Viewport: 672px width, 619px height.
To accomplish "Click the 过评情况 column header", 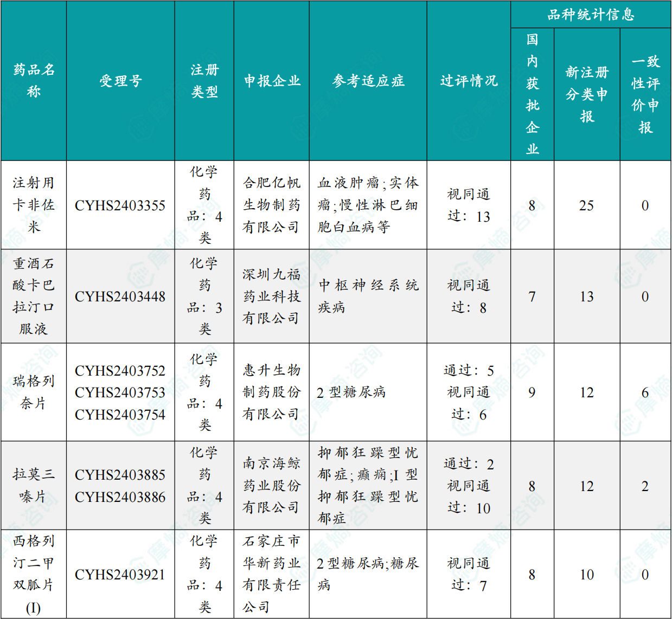I will (x=469, y=81).
